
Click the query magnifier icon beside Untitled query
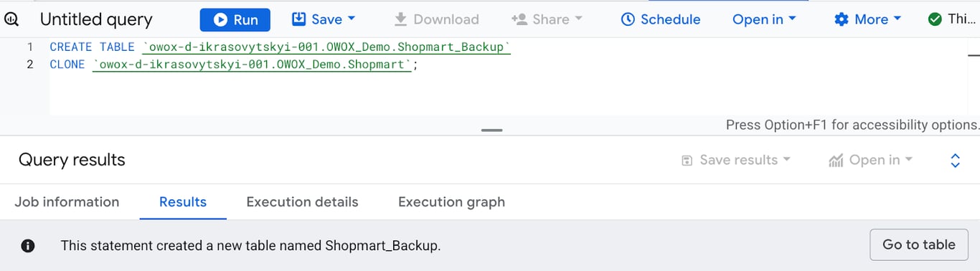click(x=11, y=19)
